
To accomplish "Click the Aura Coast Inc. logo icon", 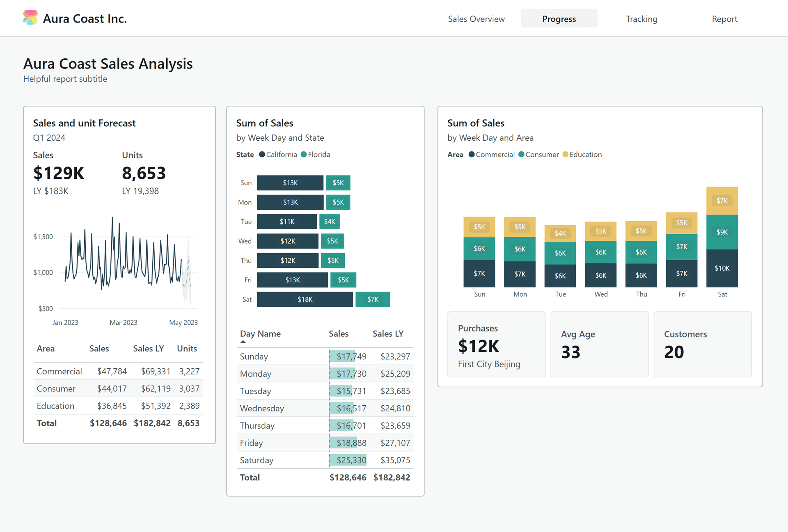I will [x=30, y=17].
